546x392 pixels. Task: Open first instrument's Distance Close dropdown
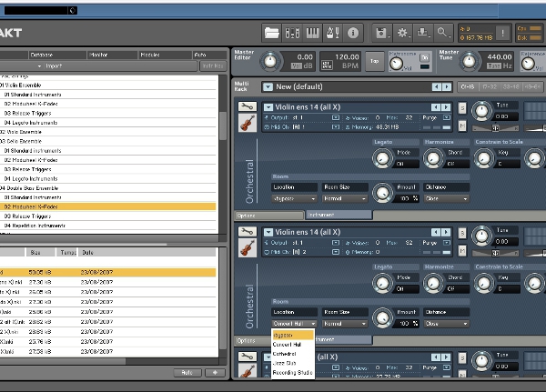pos(446,198)
